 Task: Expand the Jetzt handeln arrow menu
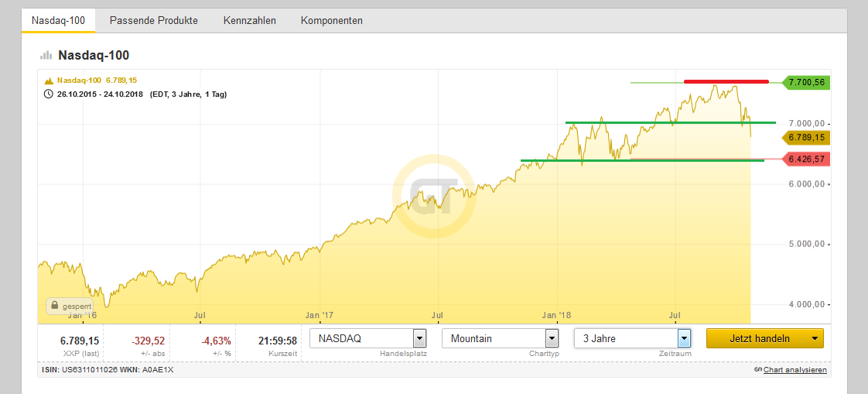pos(815,338)
